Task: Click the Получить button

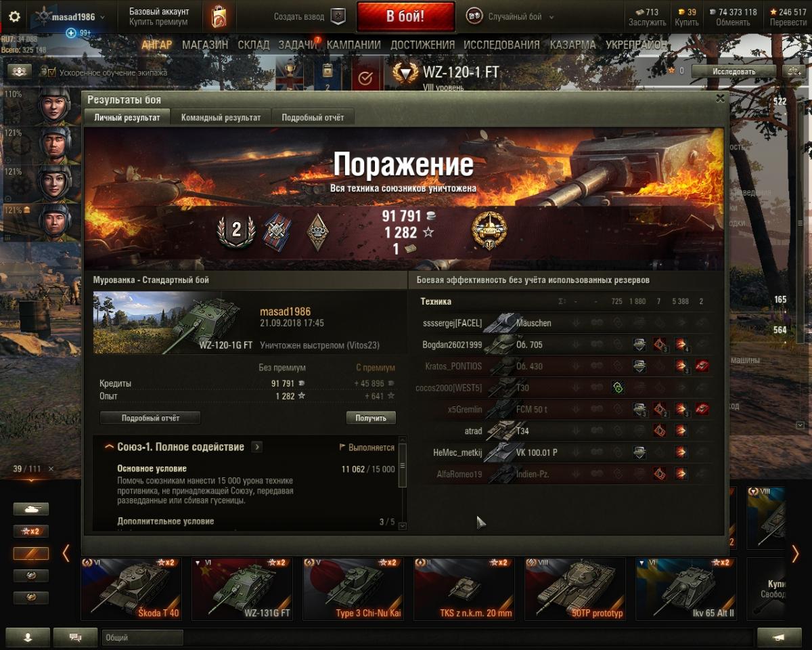Action: (x=371, y=418)
